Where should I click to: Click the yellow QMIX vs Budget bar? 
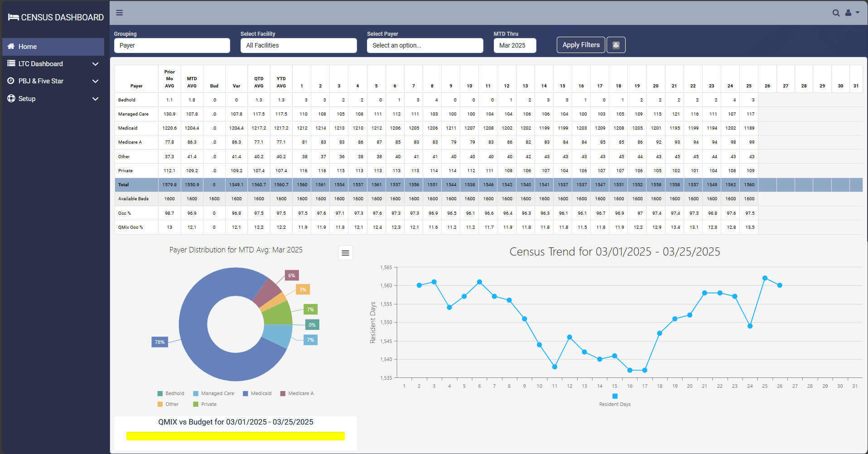(x=235, y=436)
